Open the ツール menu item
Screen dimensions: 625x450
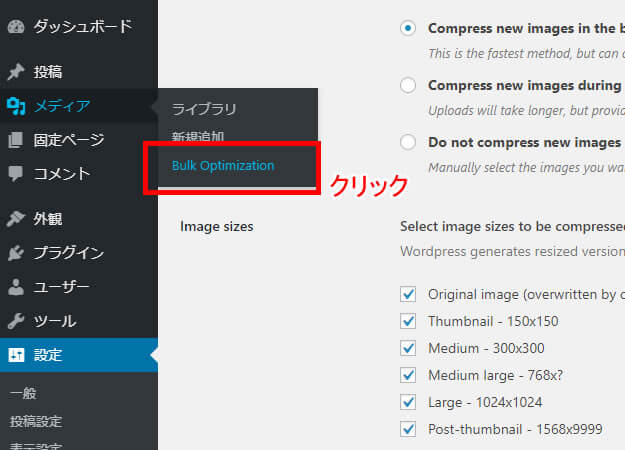click(55, 321)
